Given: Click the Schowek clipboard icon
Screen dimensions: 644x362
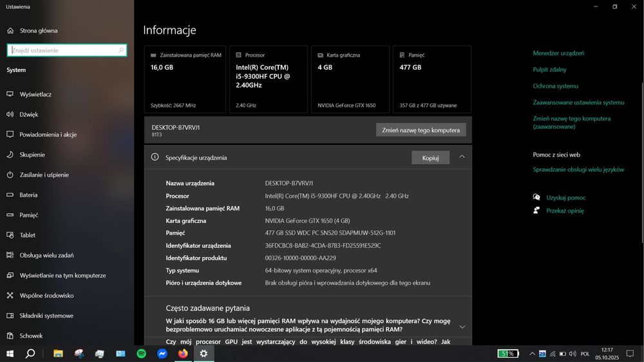Looking at the screenshot, I should (10, 336).
